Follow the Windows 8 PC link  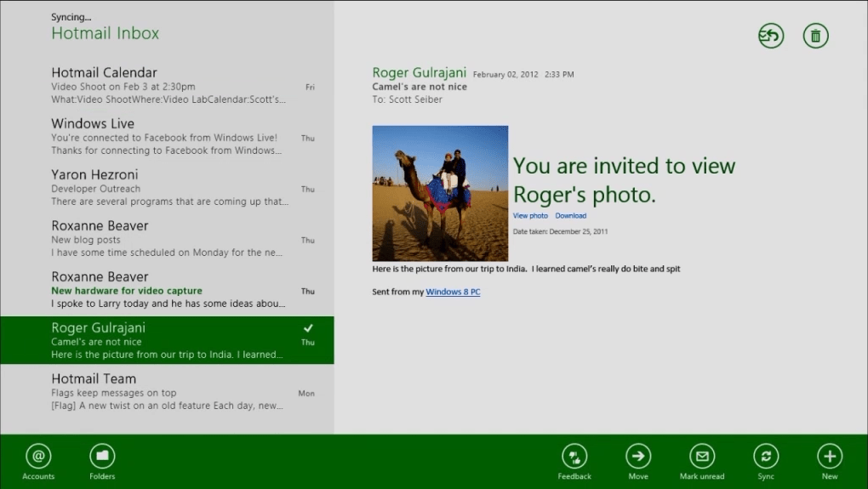pyautogui.click(x=453, y=292)
